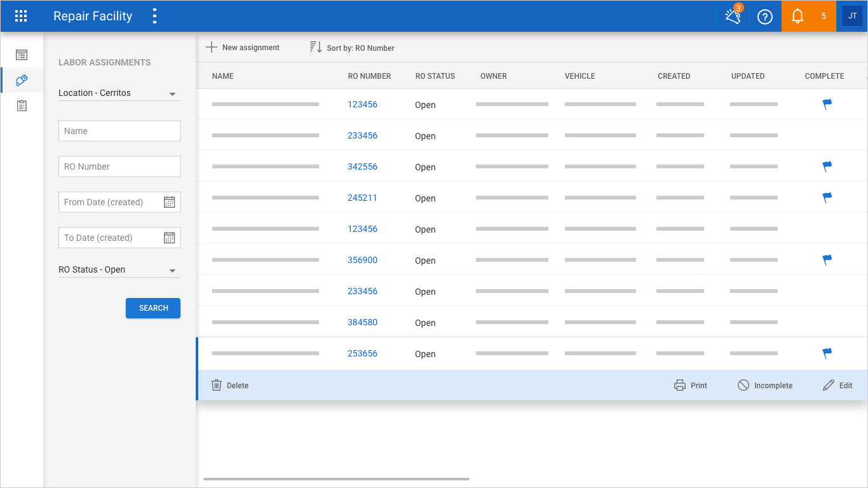Image resolution: width=868 pixels, height=488 pixels.
Task: Toggle the complete flag for RO 356900
Action: (827, 260)
